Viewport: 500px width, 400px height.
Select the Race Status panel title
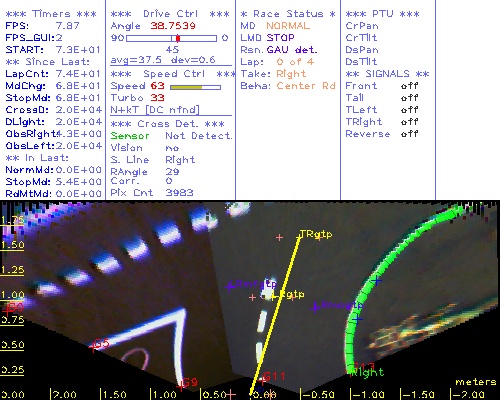point(288,14)
